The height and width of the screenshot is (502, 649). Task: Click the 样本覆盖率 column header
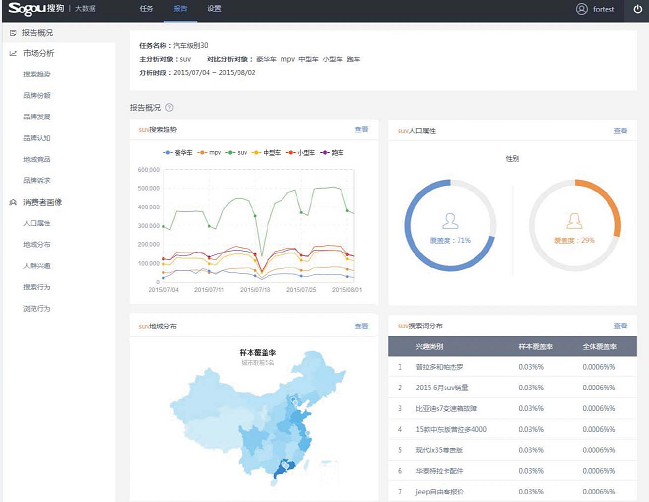click(x=536, y=346)
